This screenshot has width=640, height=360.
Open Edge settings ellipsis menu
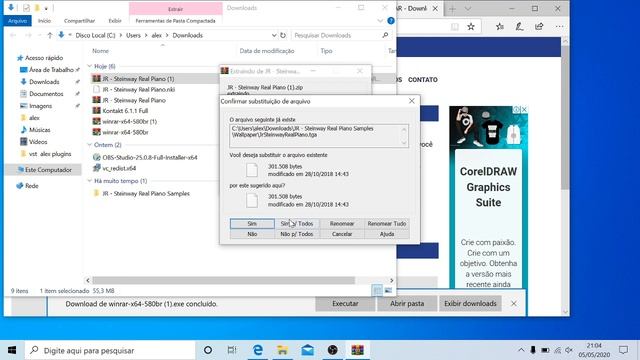559,27
